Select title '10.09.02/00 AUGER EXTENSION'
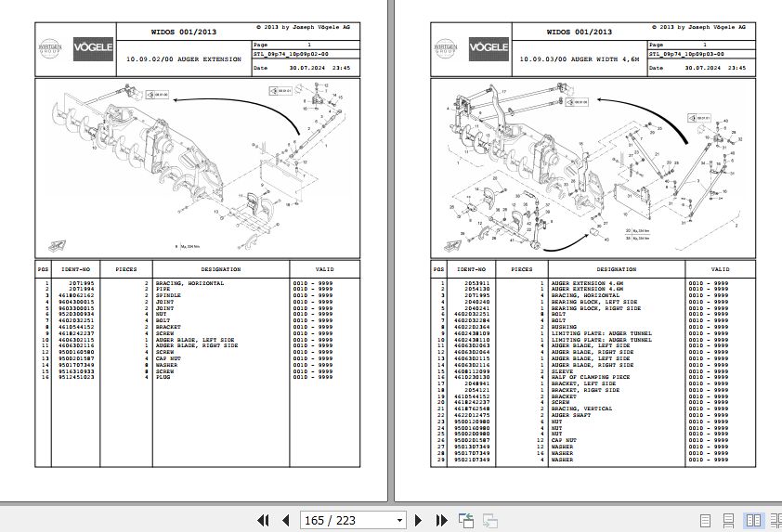 click(x=184, y=58)
